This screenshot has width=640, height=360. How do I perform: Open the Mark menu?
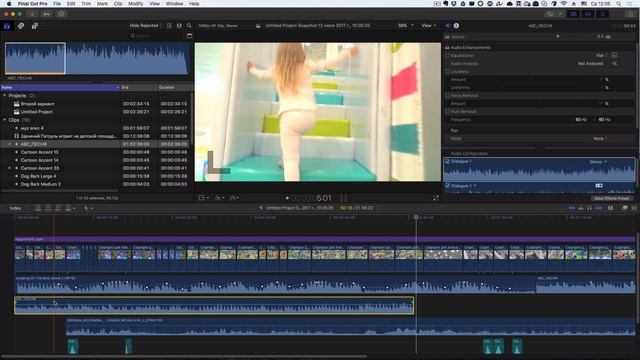click(x=102, y=4)
